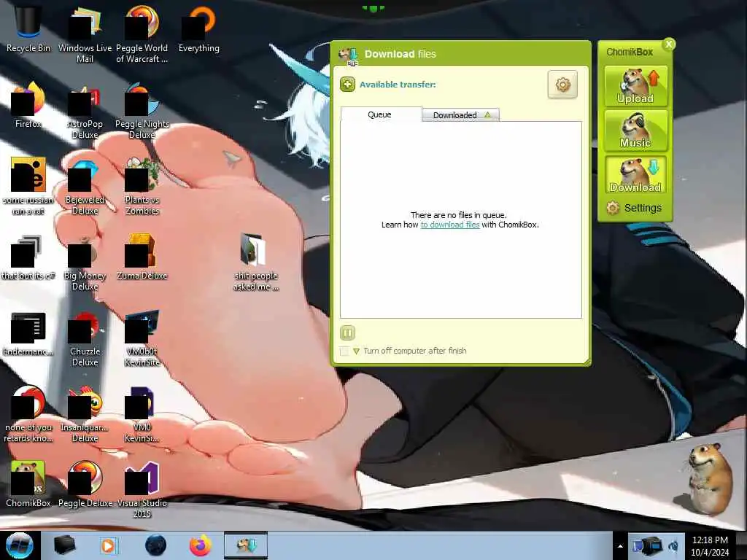The width and height of the screenshot is (747, 560).
Task: Select ChomikBox desktop shortcut
Action: click(28, 484)
